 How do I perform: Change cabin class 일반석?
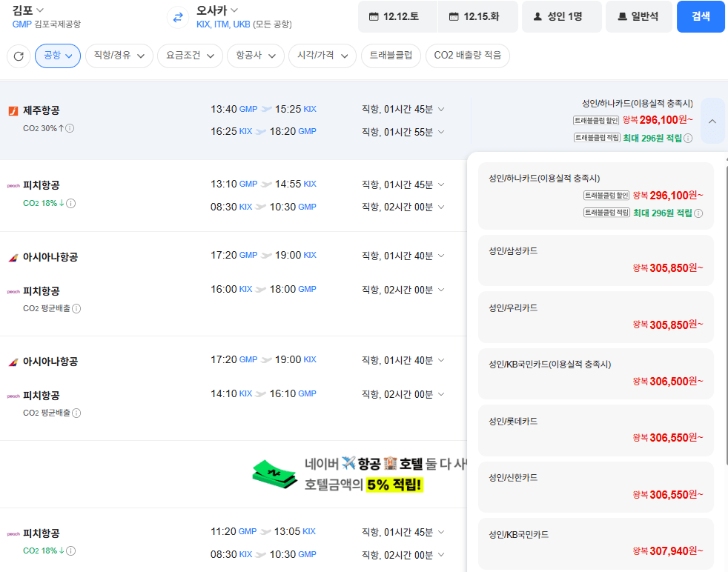639,17
